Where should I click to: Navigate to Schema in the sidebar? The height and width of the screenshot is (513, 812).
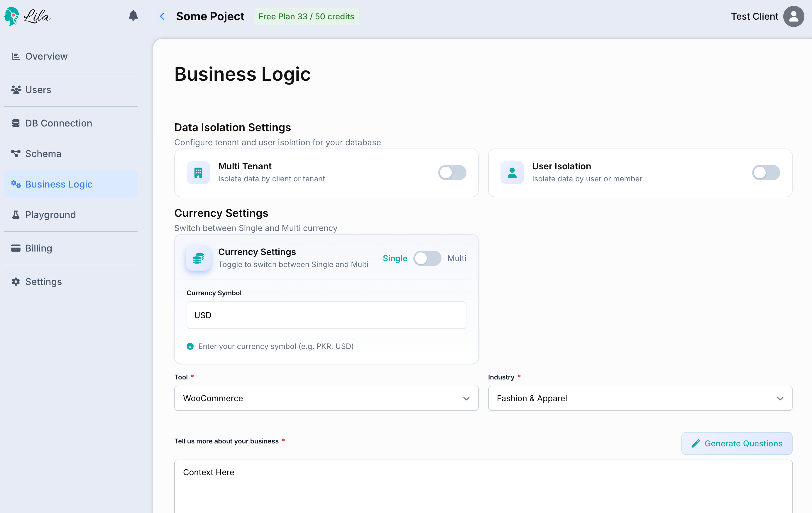click(x=43, y=154)
